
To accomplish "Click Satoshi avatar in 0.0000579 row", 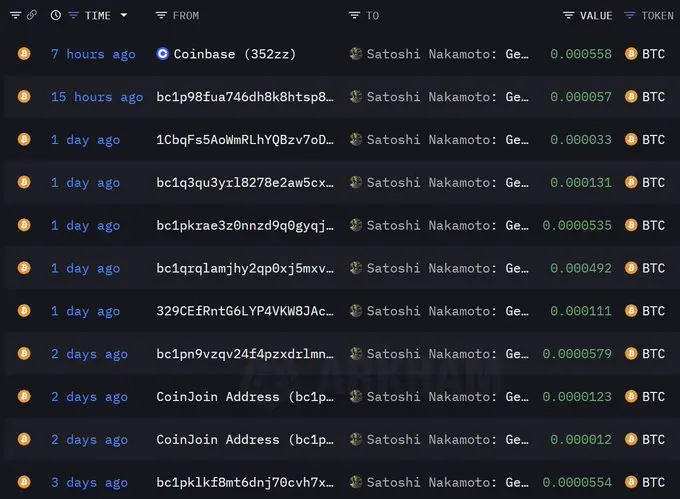I will click(x=356, y=353).
